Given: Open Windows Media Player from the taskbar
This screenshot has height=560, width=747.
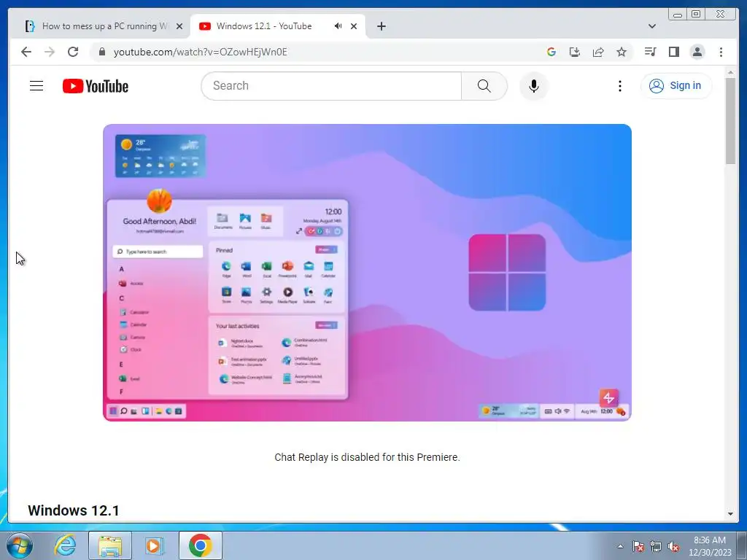Looking at the screenshot, I should (155, 545).
